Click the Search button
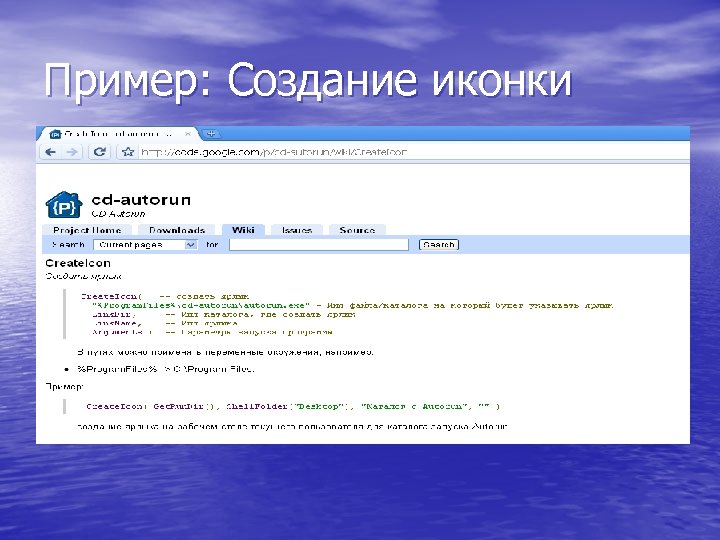The width and height of the screenshot is (720, 540). 439,245
